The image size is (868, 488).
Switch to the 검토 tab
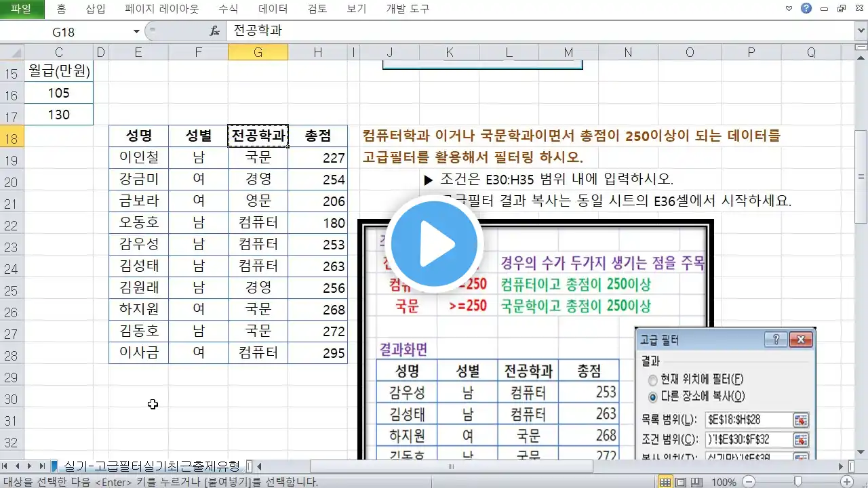click(317, 9)
